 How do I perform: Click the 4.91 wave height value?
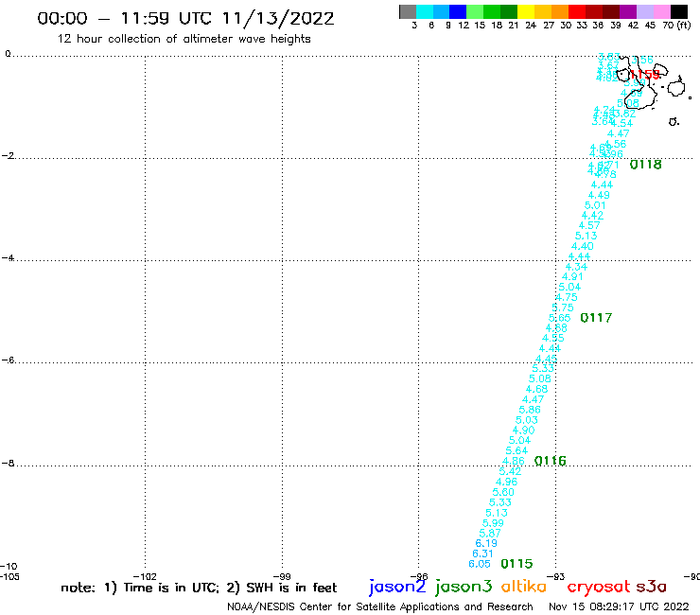(x=572, y=277)
